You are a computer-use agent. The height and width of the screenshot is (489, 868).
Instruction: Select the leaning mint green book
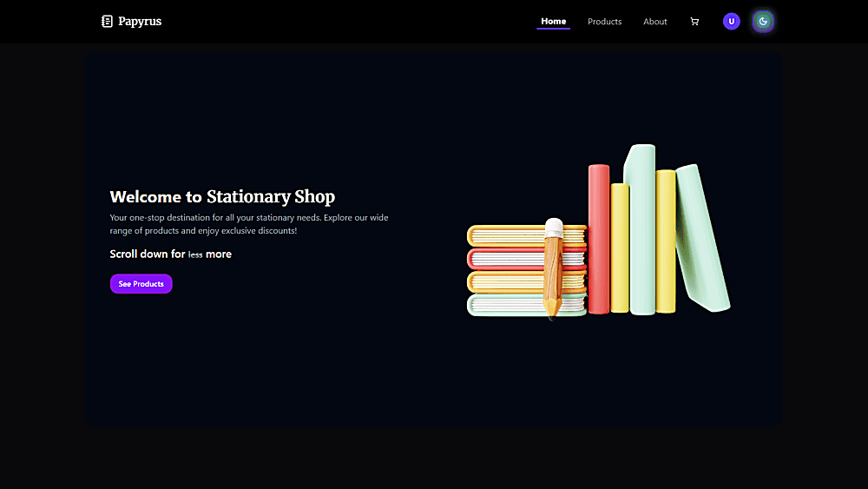[x=704, y=239]
